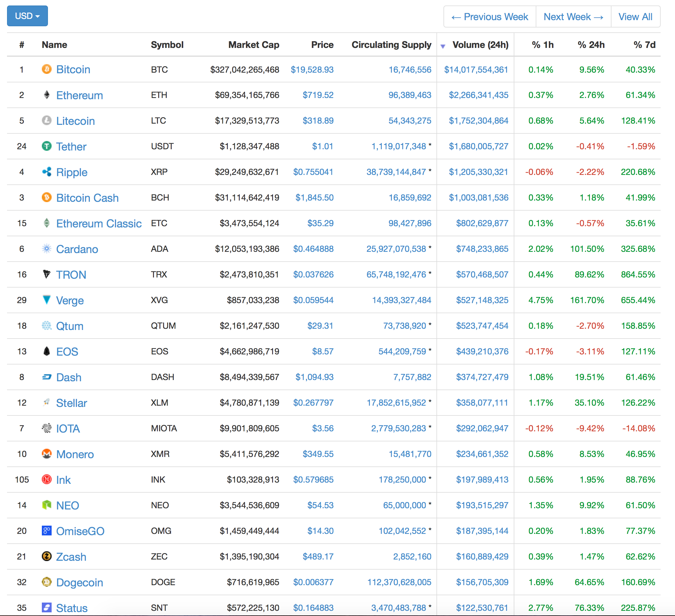Click the Ethereum logo icon

(x=46, y=95)
